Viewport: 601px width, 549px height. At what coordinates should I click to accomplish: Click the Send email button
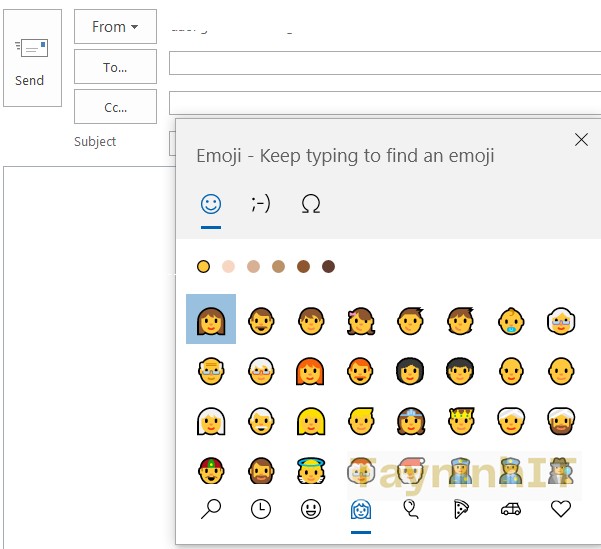click(32, 58)
